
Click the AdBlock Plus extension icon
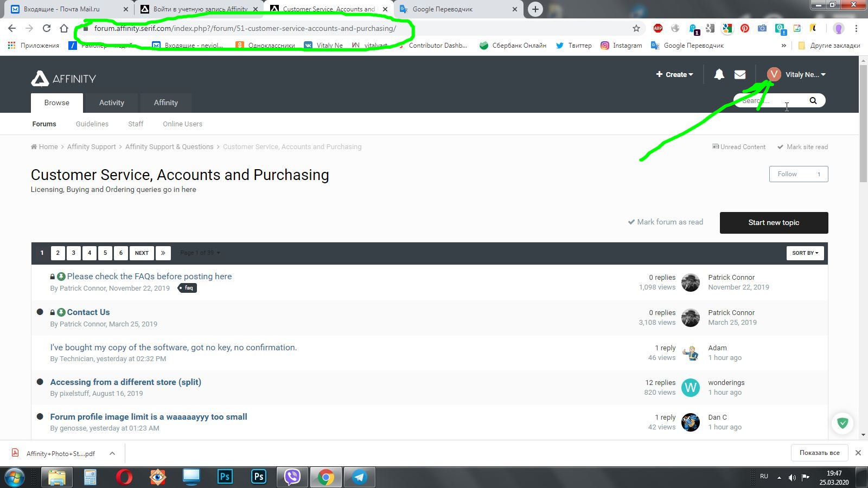point(658,28)
